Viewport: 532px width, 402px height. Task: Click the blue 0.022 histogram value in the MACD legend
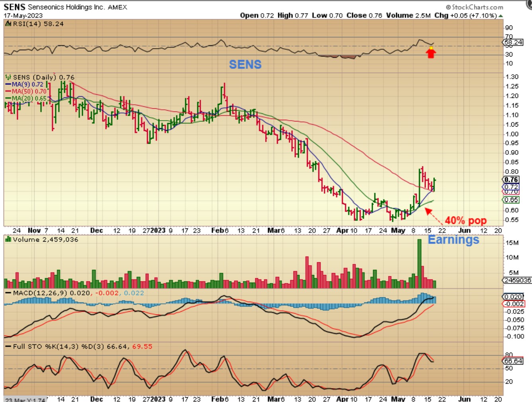(x=134, y=293)
